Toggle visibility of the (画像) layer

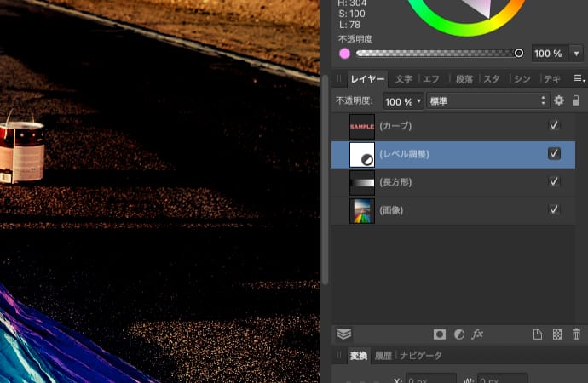554,209
